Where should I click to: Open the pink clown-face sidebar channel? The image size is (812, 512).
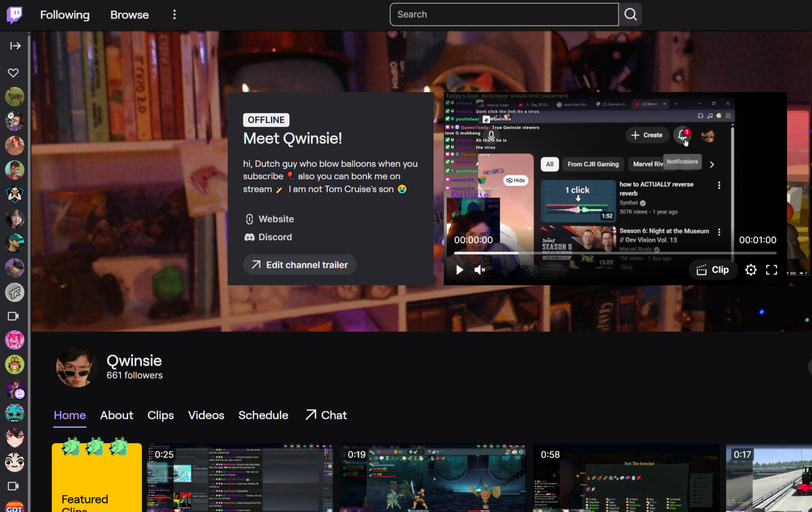15,340
